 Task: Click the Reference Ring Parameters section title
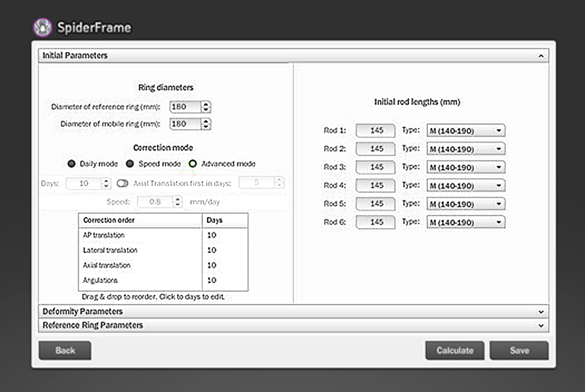93,325
